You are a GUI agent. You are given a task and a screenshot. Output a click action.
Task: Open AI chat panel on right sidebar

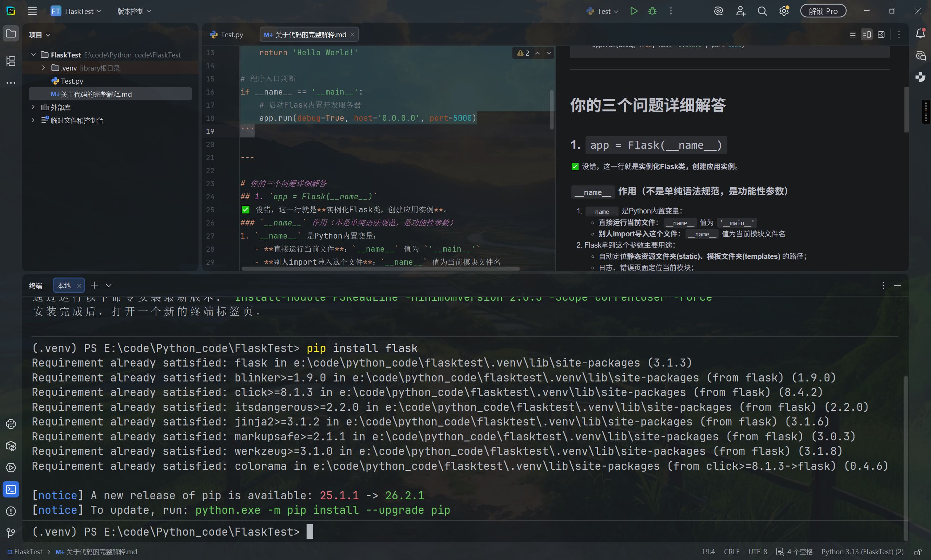tap(920, 56)
